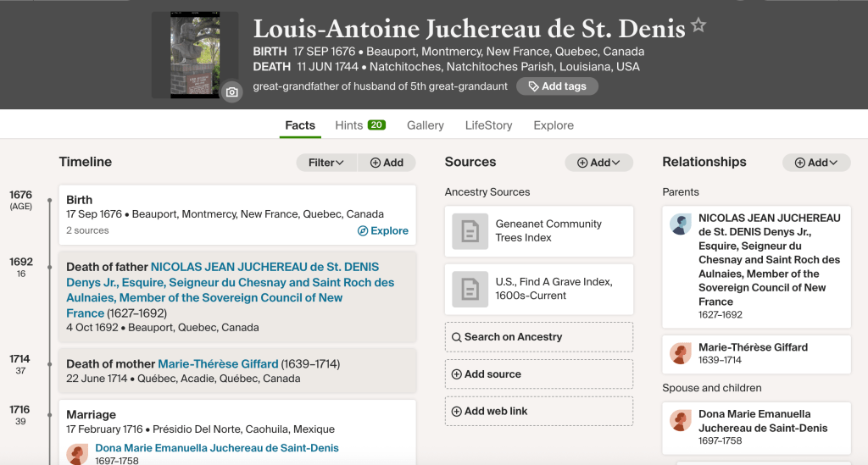Click Dona Marie Emanuella avatar in Relationships
868x465 pixels.
681,421
